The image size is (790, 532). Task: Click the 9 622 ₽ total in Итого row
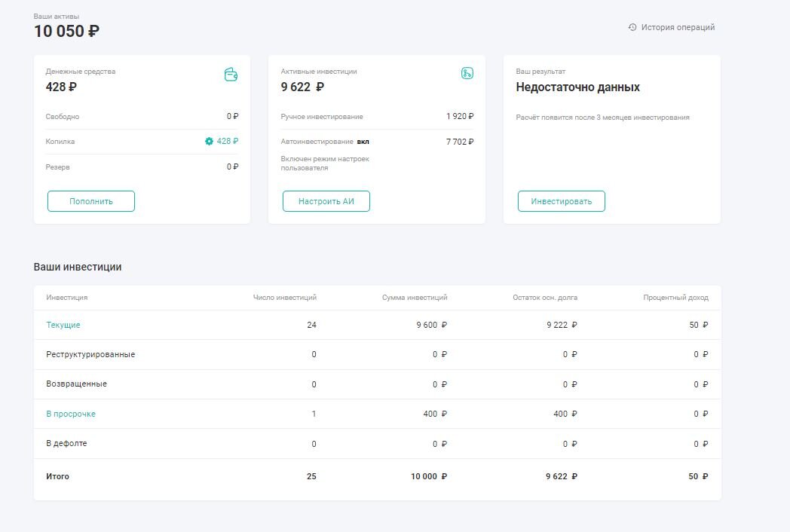tap(562, 476)
